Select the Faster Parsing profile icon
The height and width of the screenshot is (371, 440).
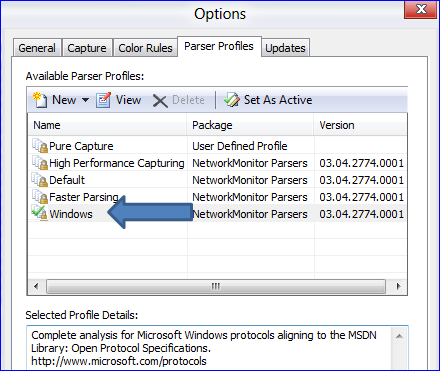tap(40, 197)
